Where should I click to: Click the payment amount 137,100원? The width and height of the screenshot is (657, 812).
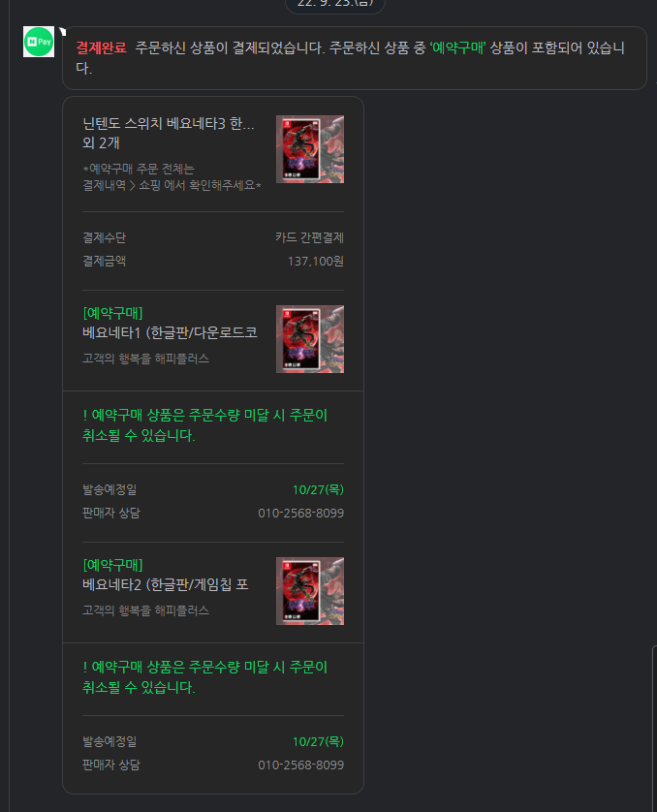click(x=315, y=261)
